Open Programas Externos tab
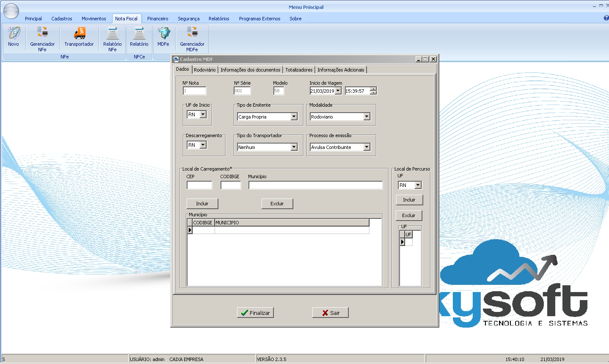The image size is (609, 364). point(260,19)
